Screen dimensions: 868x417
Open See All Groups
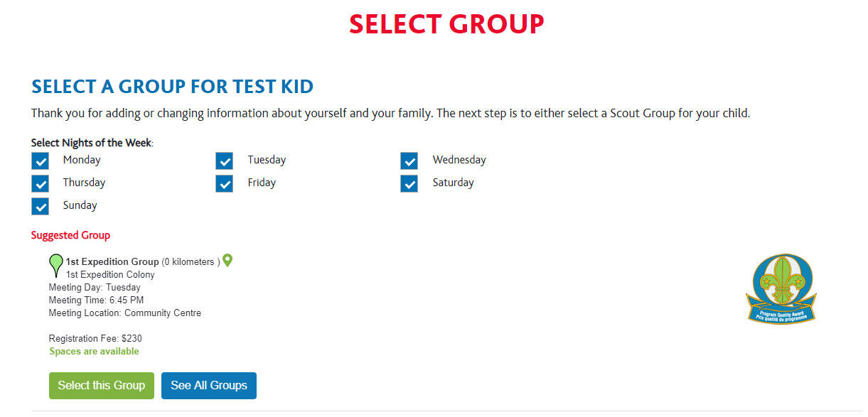pyautogui.click(x=209, y=386)
